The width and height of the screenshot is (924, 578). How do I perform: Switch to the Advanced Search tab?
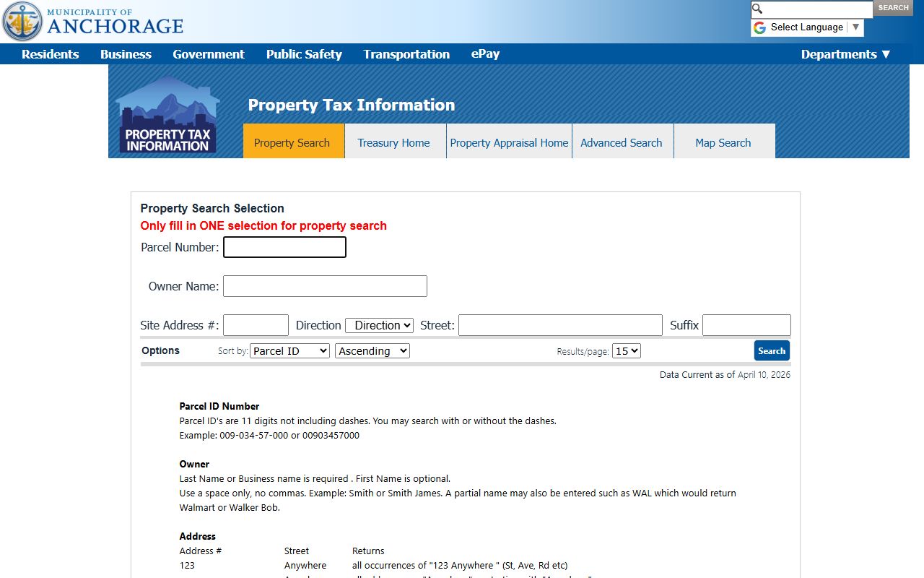pyautogui.click(x=622, y=142)
